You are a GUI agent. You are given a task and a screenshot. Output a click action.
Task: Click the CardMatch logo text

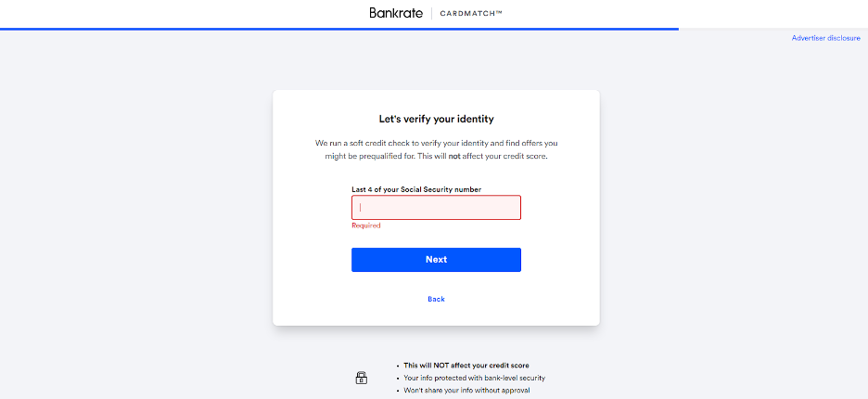[x=467, y=14]
